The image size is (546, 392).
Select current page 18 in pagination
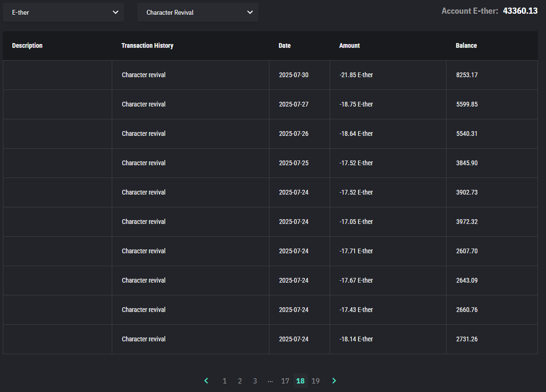[301, 381]
